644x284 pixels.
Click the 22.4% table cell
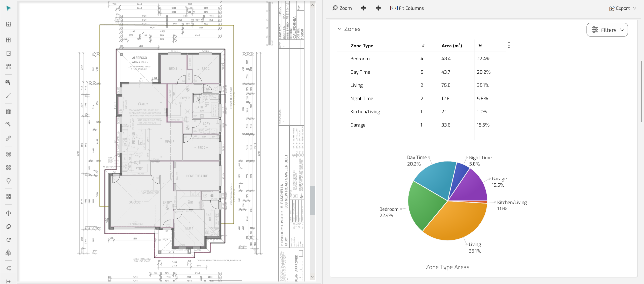click(483, 59)
